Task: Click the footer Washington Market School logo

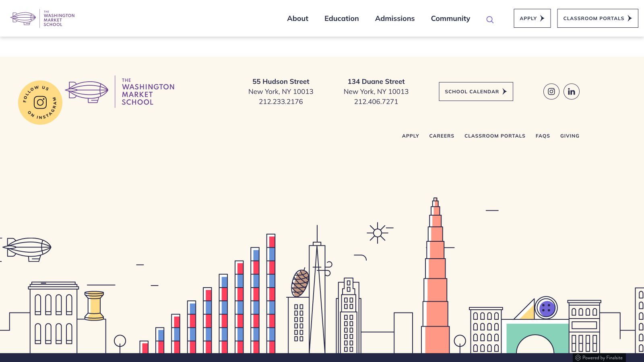Action: coord(120,92)
